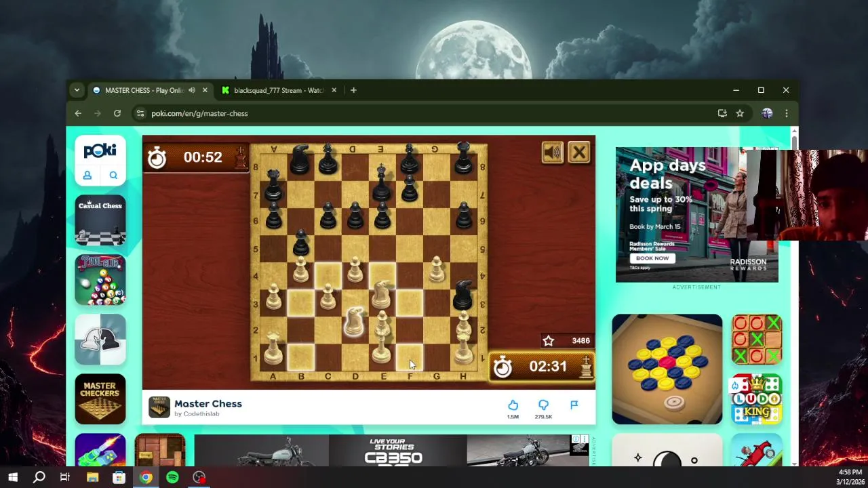868x488 pixels.
Task: Click the black knight on B8
Action: [300, 160]
